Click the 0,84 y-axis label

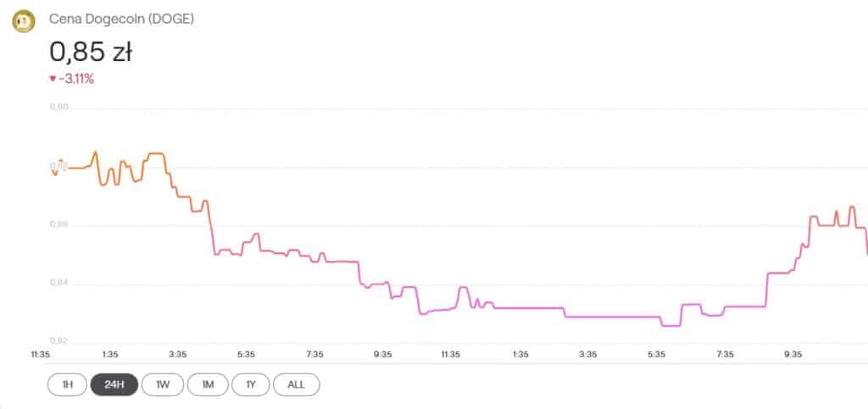pyautogui.click(x=58, y=284)
